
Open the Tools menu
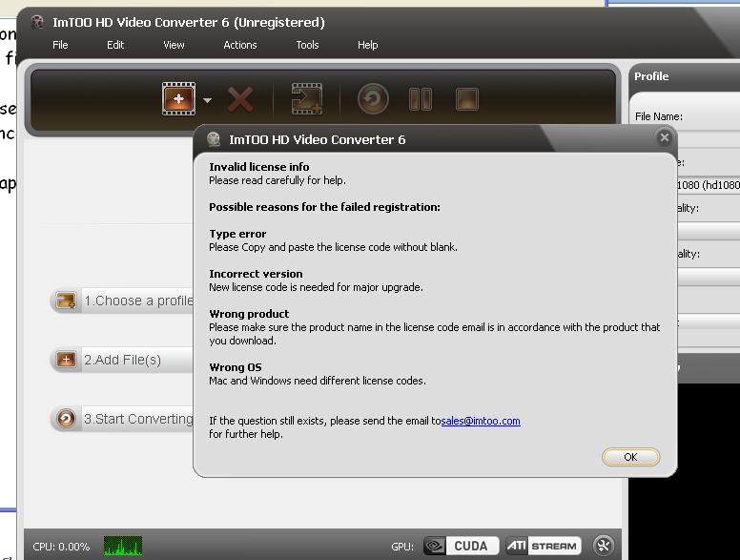(x=307, y=45)
